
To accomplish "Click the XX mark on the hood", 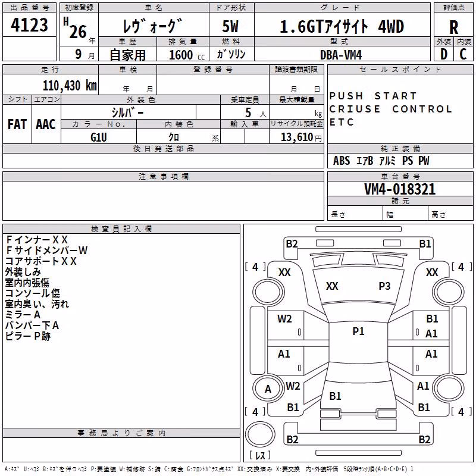I will click(x=332, y=286).
